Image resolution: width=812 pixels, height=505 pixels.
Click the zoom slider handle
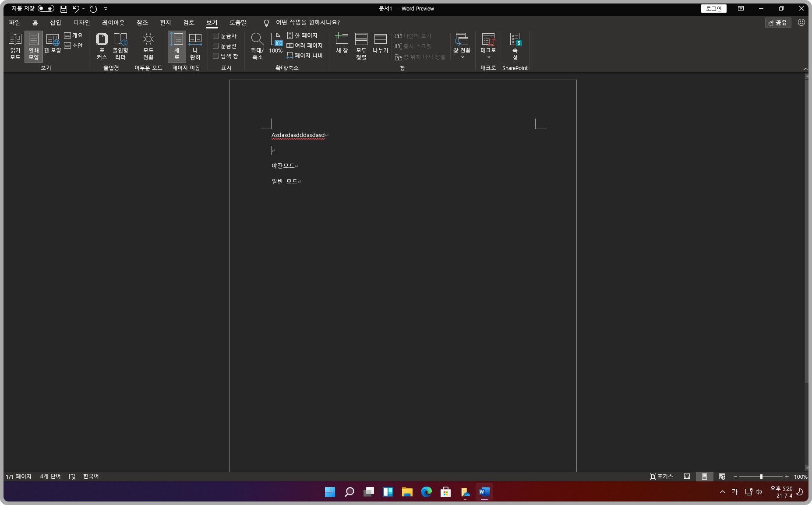tap(761, 477)
